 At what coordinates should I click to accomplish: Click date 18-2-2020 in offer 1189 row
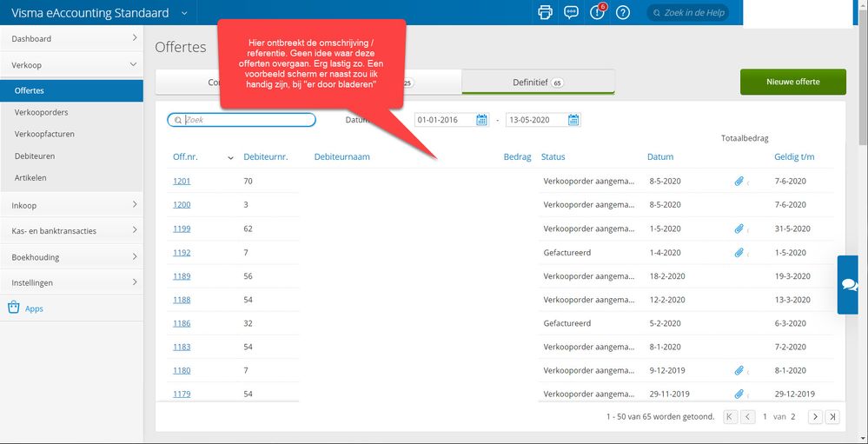click(x=666, y=276)
